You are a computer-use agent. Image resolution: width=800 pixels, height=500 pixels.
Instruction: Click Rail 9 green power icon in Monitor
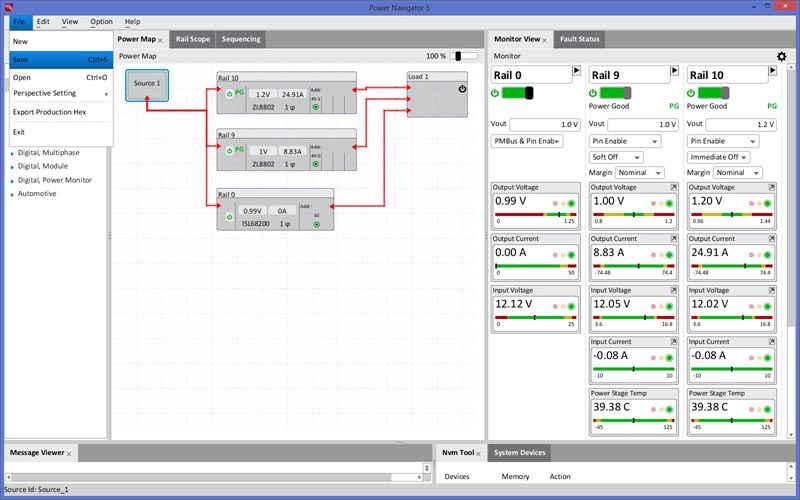592,93
